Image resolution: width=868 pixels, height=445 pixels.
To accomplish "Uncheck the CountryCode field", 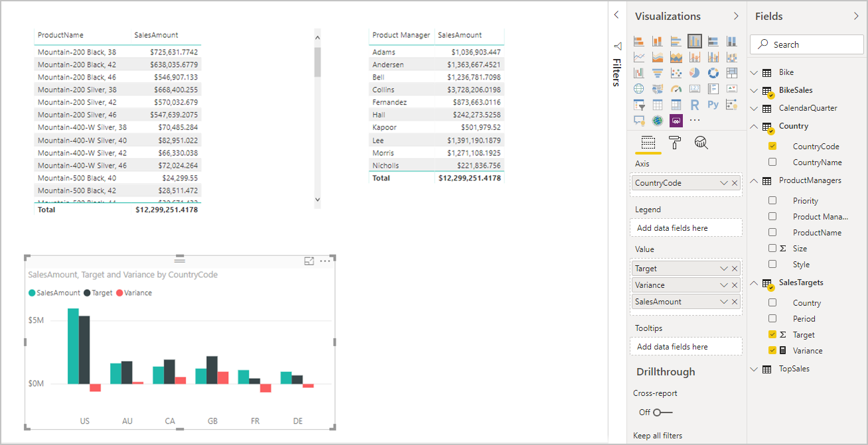I will (x=772, y=146).
